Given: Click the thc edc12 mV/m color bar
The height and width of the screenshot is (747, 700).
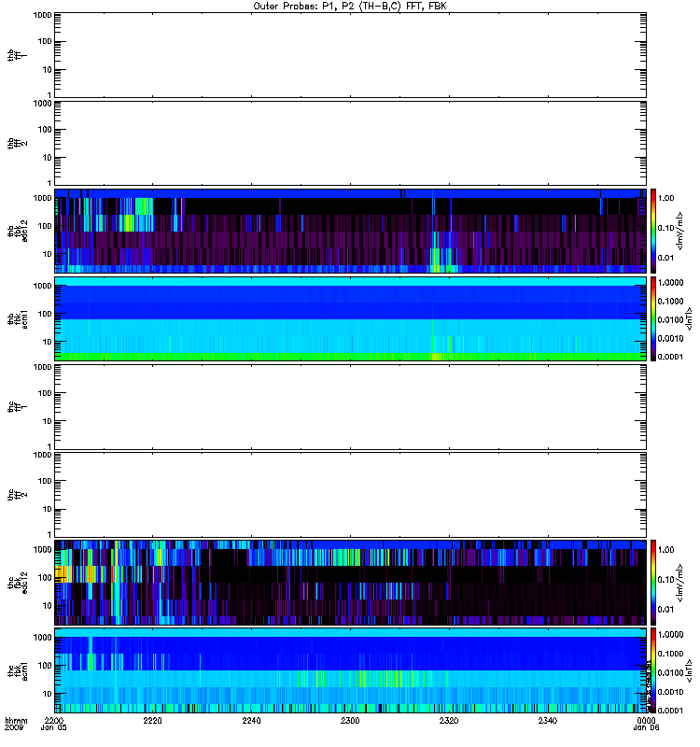Looking at the screenshot, I should [653, 583].
